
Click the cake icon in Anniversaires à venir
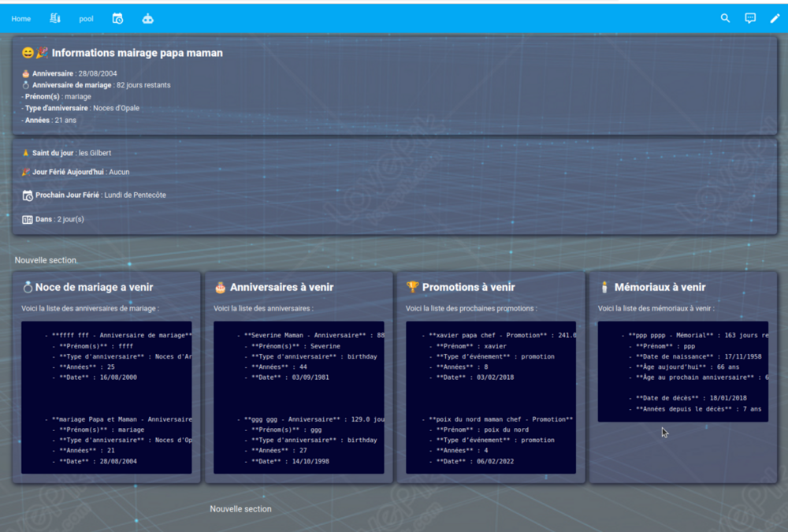tap(220, 287)
